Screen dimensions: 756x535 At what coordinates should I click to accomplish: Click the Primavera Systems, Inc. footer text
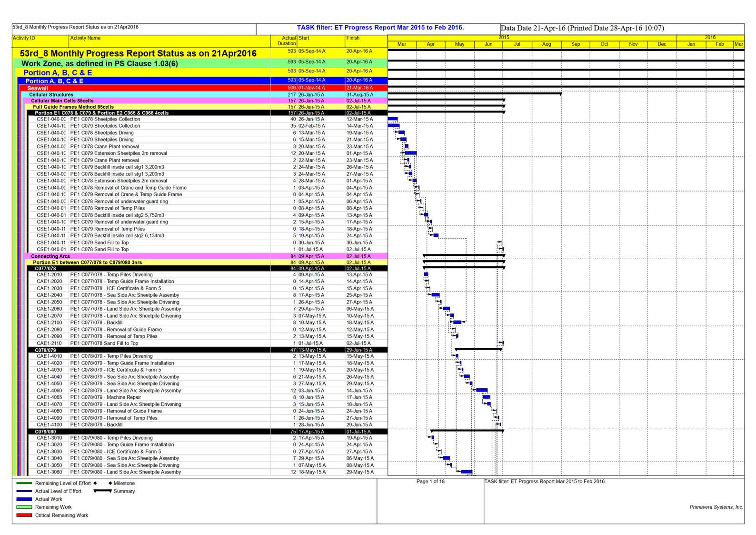pos(716,507)
